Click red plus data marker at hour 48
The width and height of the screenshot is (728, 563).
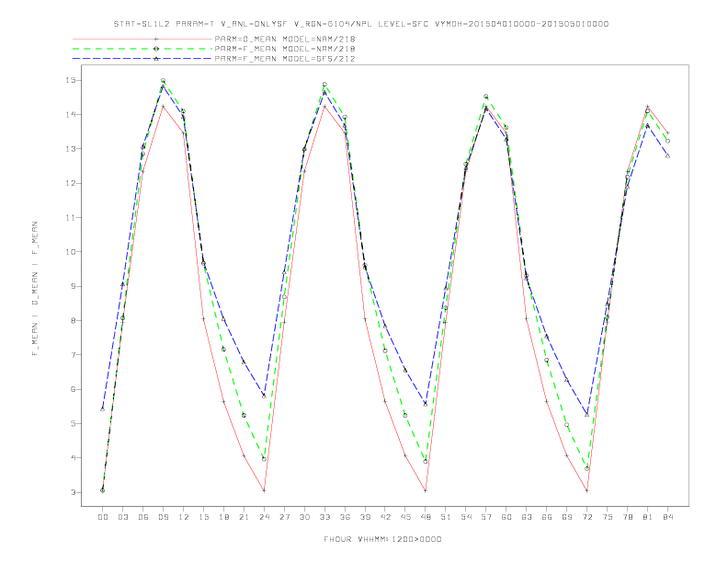point(426,490)
